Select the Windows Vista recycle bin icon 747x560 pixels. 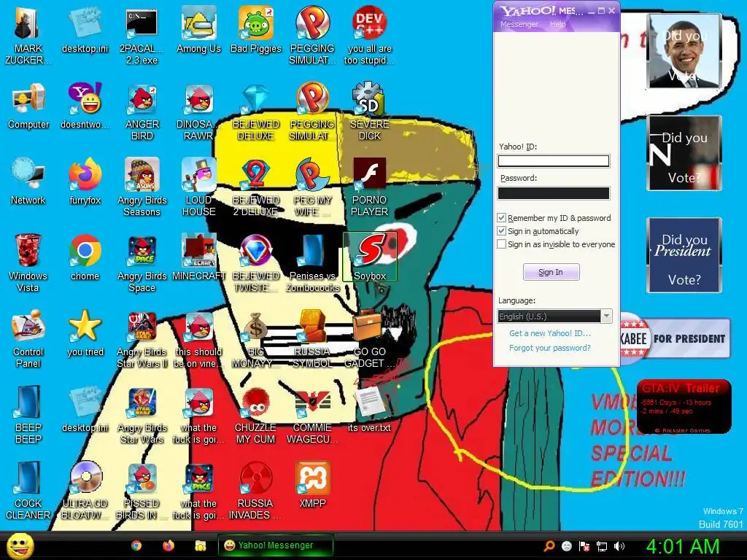click(x=28, y=263)
